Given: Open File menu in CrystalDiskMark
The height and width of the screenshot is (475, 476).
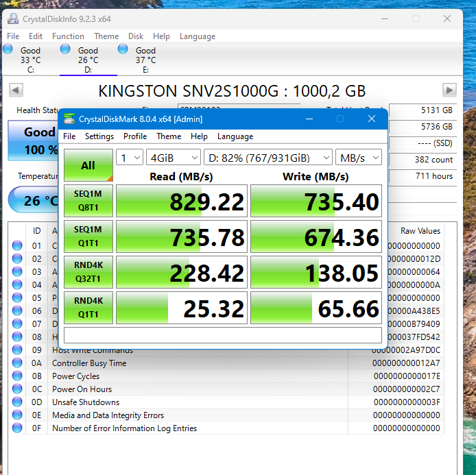Looking at the screenshot, I should 69,136.
